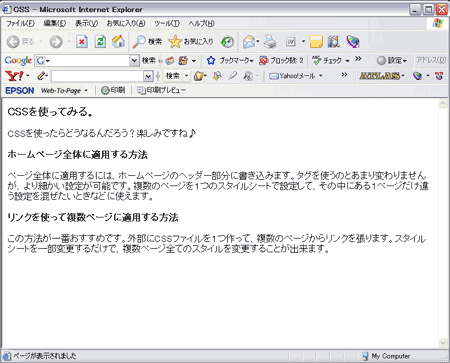This screenshot has width=450, height=363.
Task: Show more Google toolbar items chevron
Action: pyautogui.click(x=358, y=59)
